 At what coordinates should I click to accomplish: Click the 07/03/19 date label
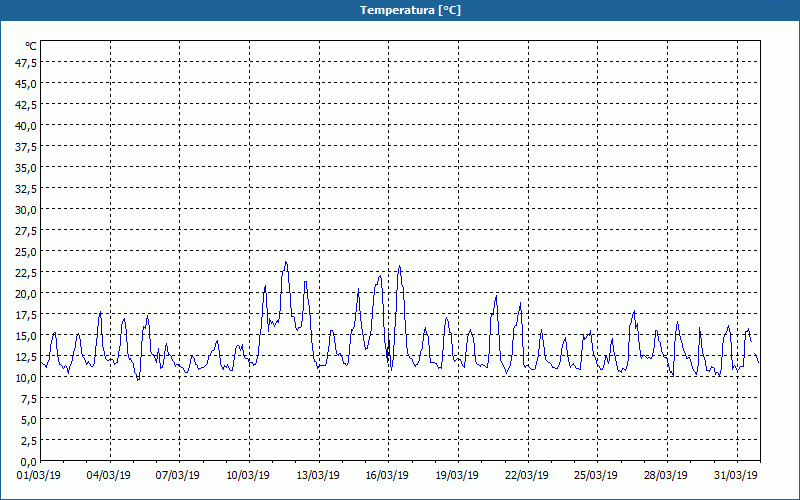[178, 476]
